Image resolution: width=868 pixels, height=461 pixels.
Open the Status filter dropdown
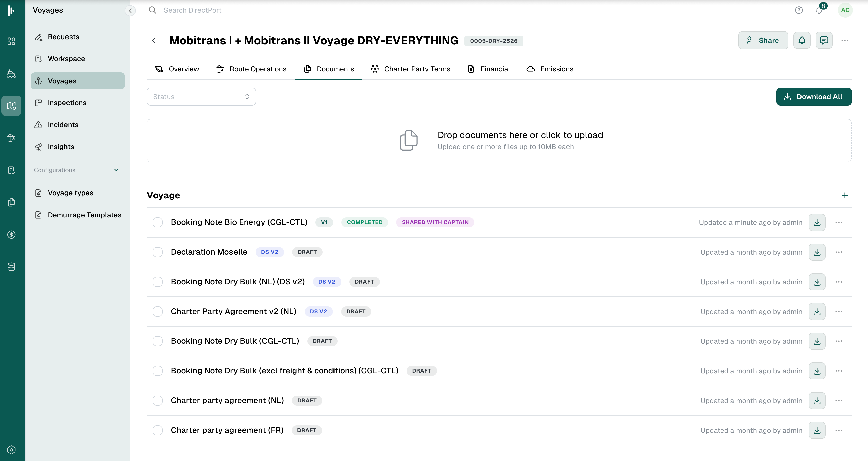201,97
